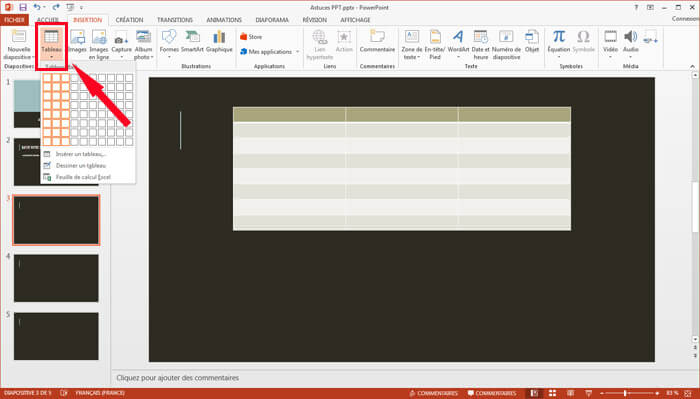The width and height of the screenshot is (700, 399).
Task: Open En-tête/Pied header footer dialog
Action: (435, 45)
